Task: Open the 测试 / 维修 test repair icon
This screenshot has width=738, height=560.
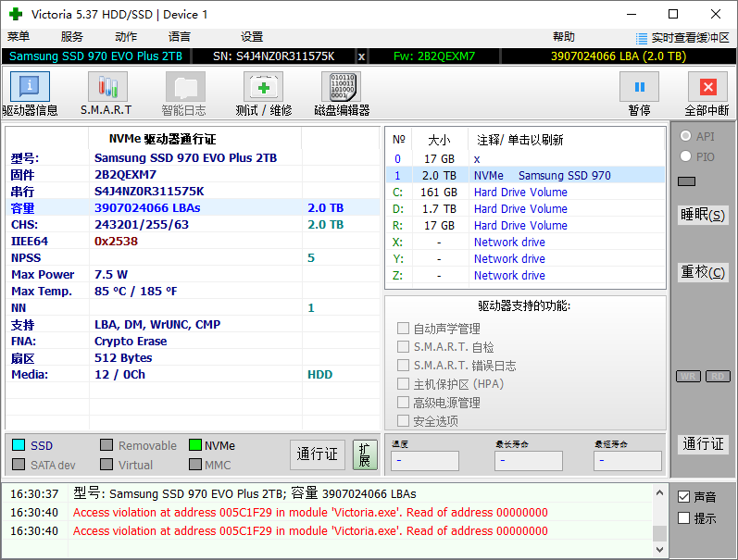Action: pyautogui.click(x=264, y=87)
